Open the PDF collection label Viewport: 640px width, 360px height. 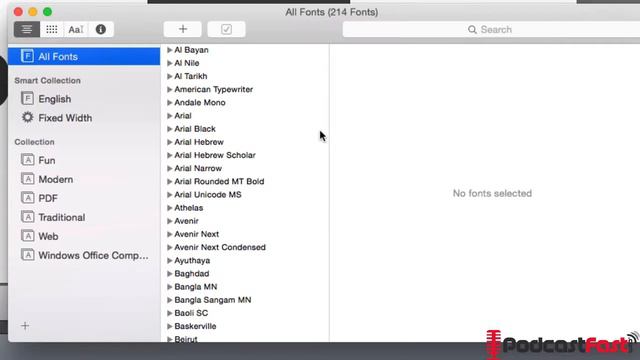pos(48,198)
